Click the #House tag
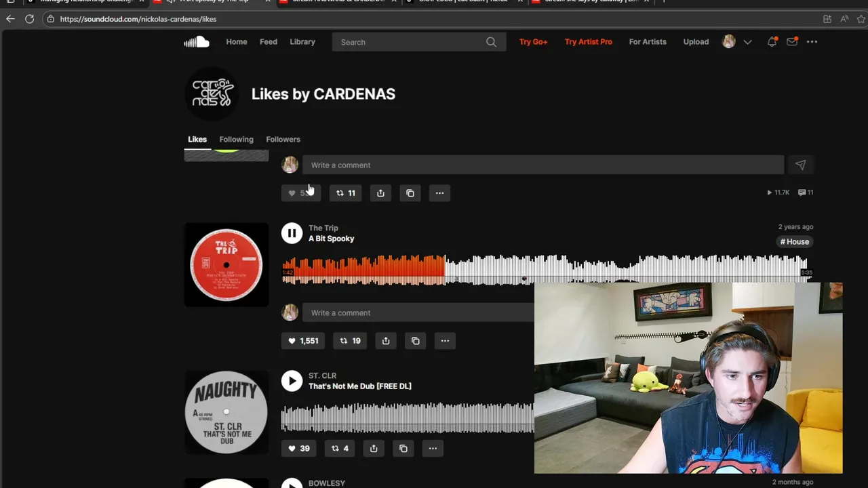 795,242
